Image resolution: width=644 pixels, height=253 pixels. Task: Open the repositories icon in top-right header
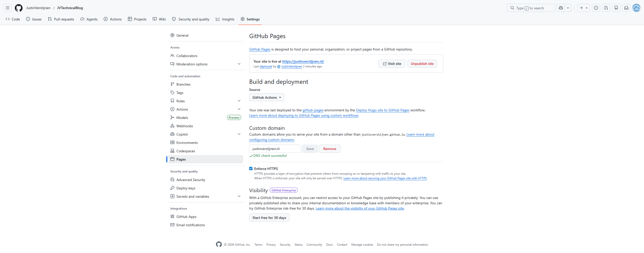click(616, 8)
